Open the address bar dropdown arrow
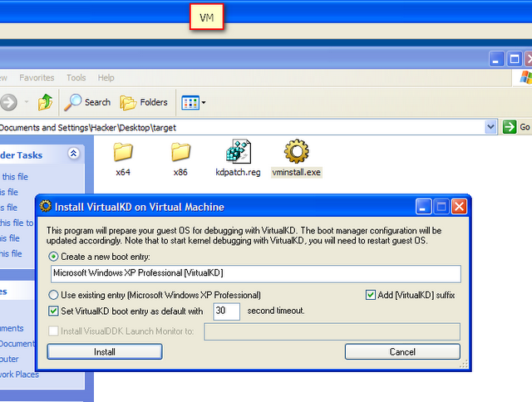 coord(490,127)
